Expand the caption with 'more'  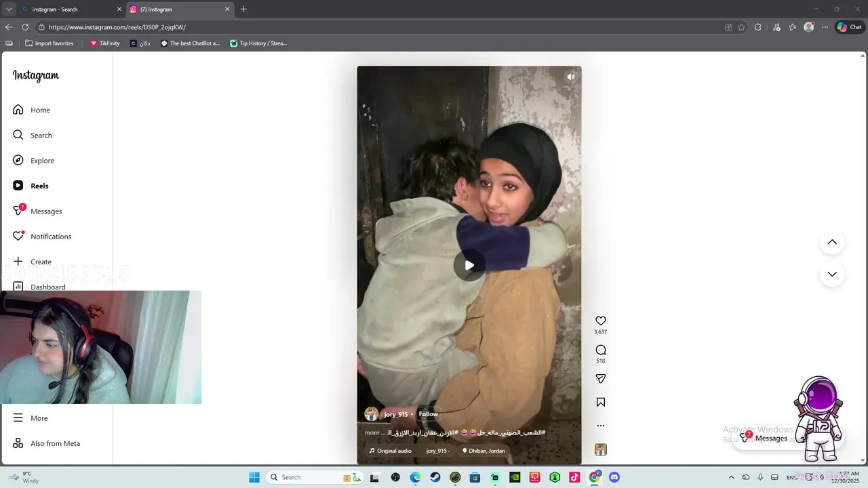372,432
